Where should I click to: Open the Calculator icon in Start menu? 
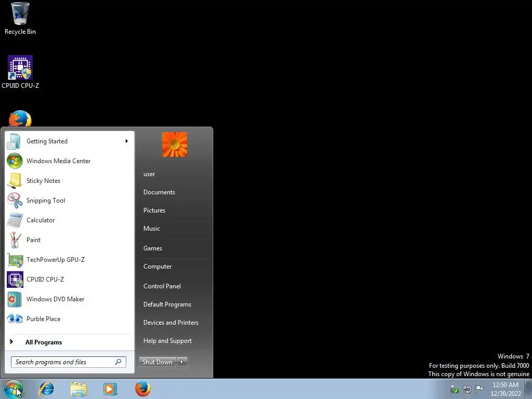pos(15,220)
